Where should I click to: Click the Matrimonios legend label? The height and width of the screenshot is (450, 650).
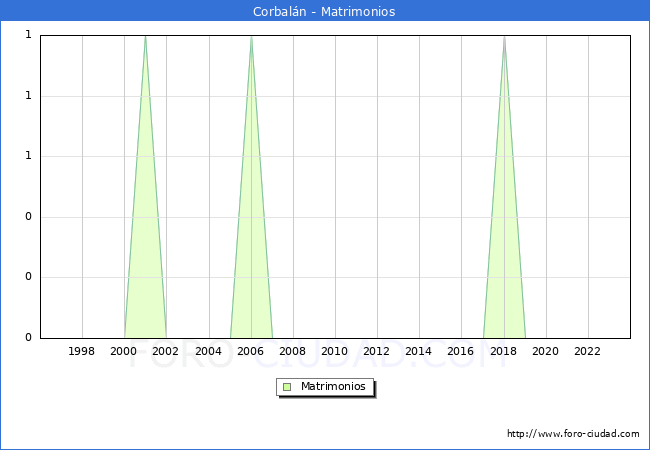click(333, 386)
